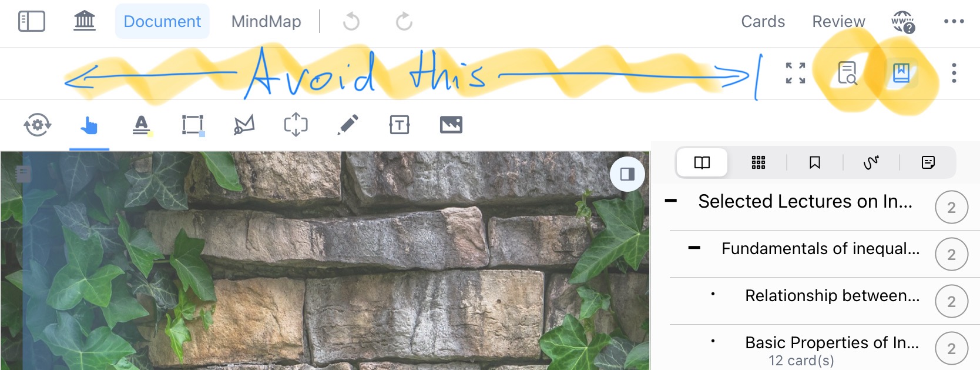Image resolution: width=980 pixels, height=370 pixels.
Task: Open the Review section
Action: click(x=838, y=21)
